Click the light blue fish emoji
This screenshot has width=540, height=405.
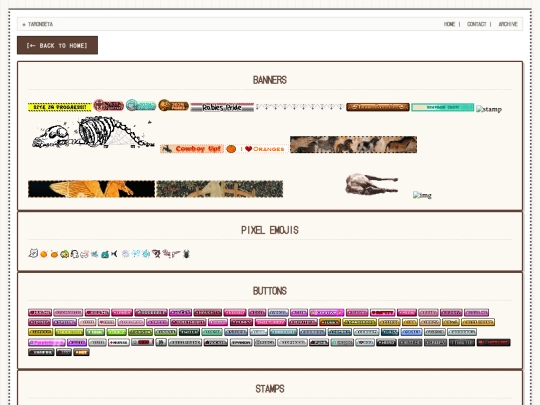coord(146,254)
